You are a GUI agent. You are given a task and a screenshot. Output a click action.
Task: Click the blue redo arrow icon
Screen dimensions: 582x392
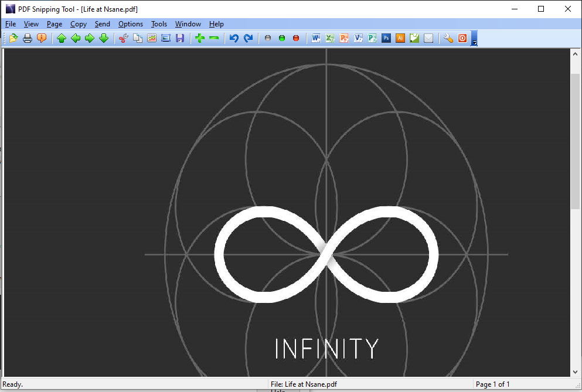248,38
